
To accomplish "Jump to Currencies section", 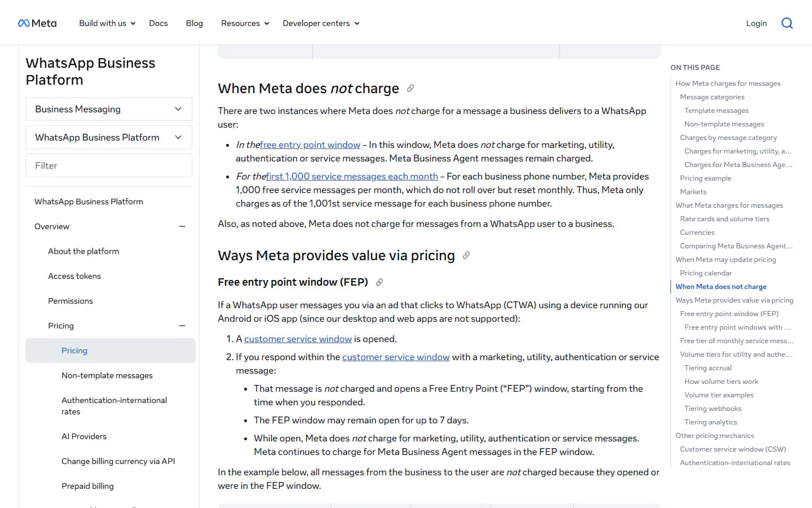I will point(697,233).
